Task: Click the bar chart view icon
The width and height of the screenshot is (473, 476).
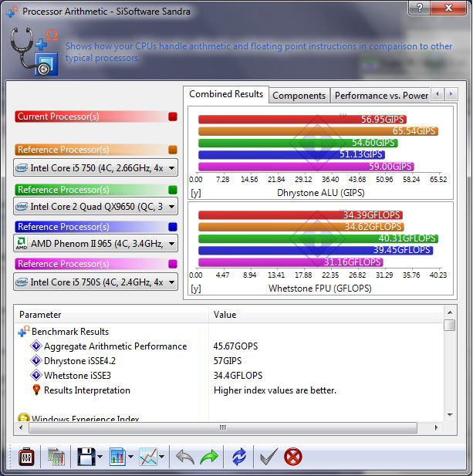Action: pyautogui.click(x=117, y=457)
